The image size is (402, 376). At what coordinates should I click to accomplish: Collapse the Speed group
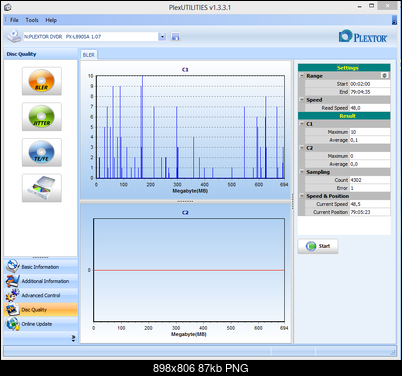pyautogui.click(x=302, y=100)
